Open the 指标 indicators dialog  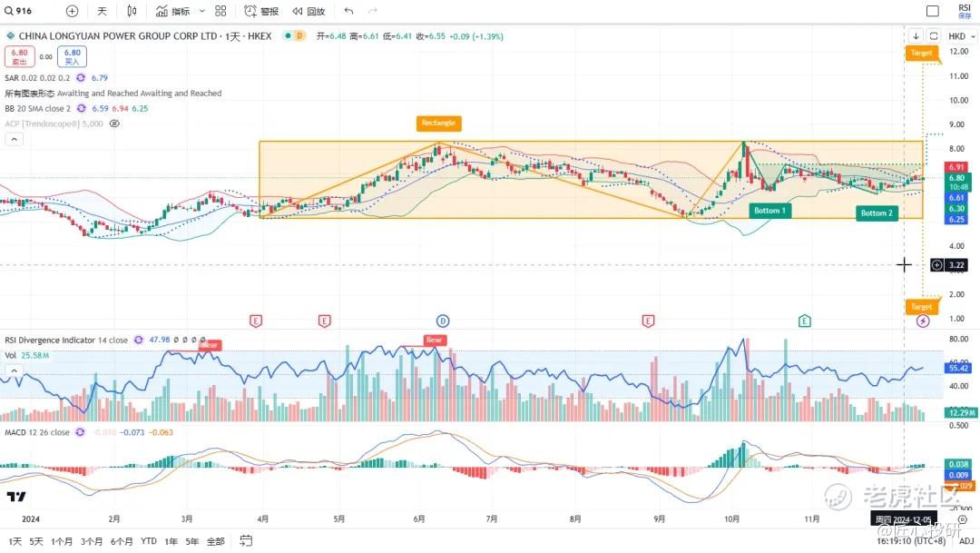click(173, 11)
